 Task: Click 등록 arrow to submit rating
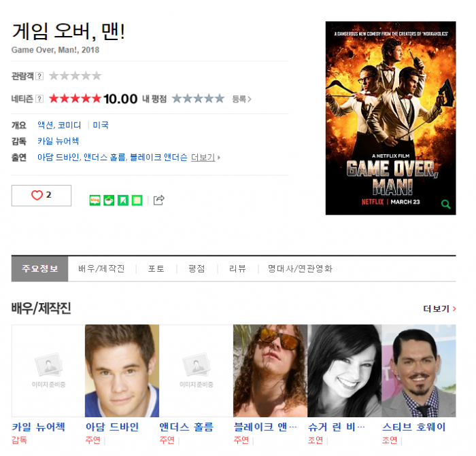coord(241,99)
